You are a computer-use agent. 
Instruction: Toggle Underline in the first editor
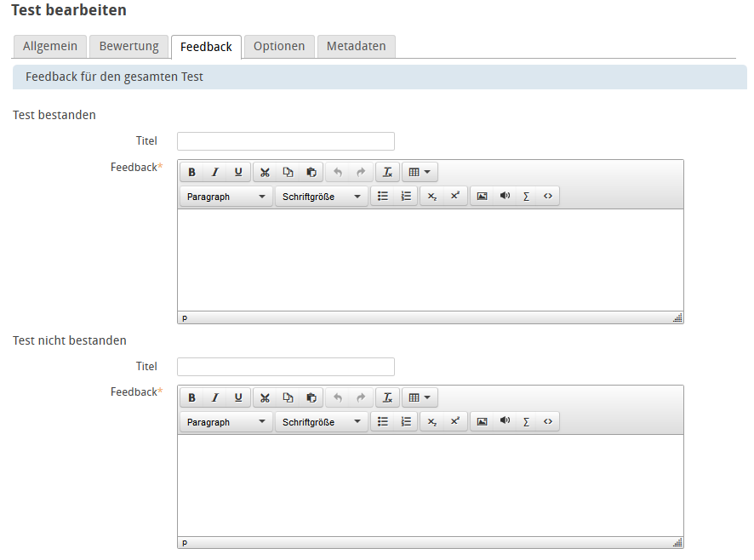(238, 173)
